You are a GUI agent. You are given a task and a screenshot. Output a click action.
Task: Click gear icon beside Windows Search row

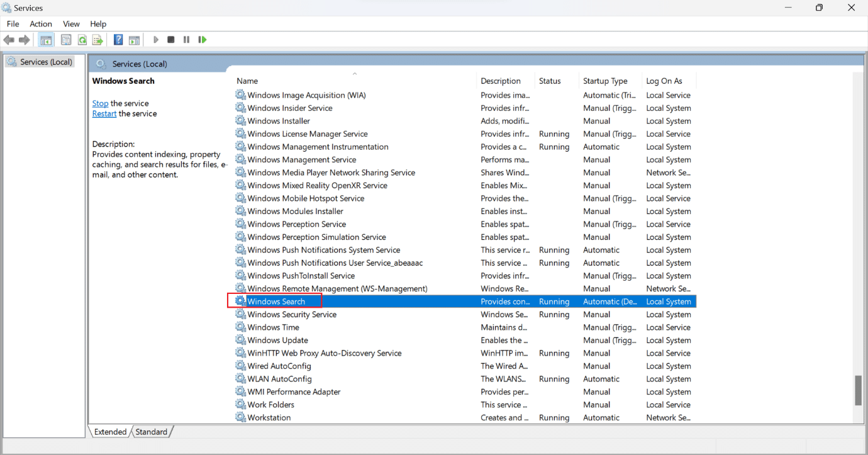click(x=240, y=301)
